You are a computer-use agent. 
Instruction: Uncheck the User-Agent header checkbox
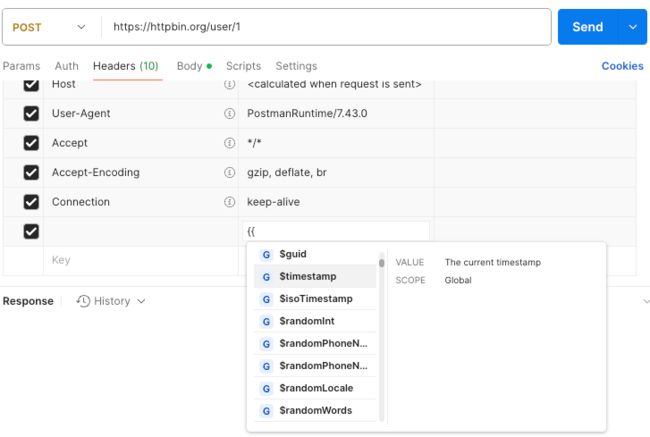coord(31,114)
